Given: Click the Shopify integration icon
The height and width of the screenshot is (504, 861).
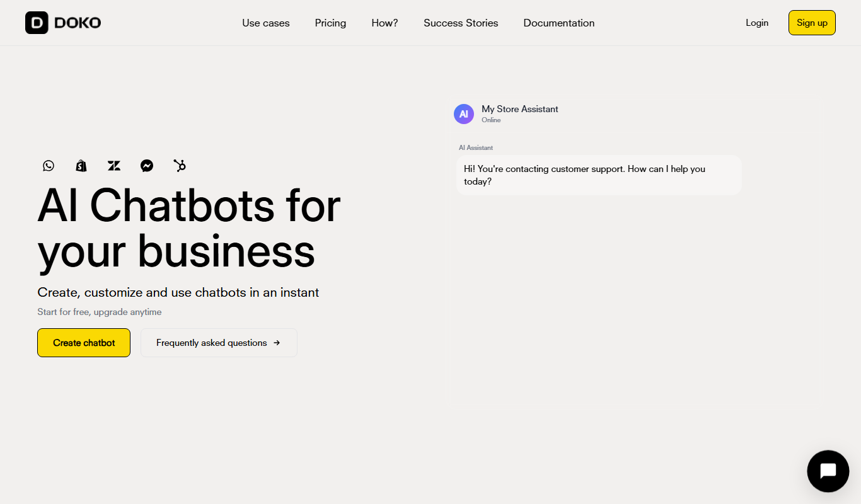Looking at the screenshot, I should point(81,166).
